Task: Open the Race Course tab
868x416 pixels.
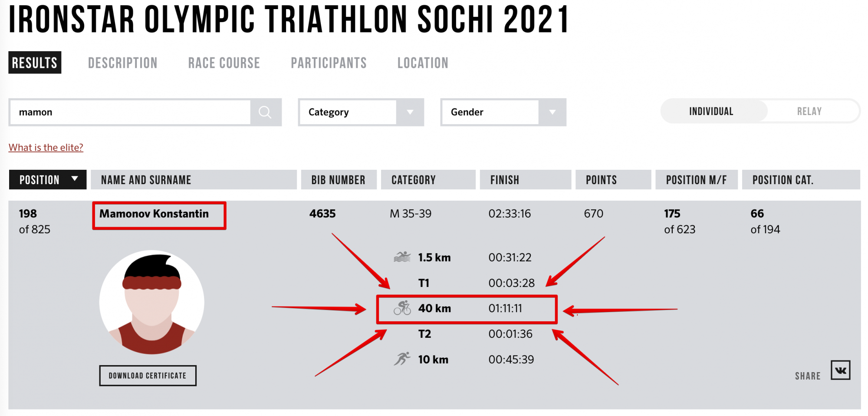Action: coord(224,63)
